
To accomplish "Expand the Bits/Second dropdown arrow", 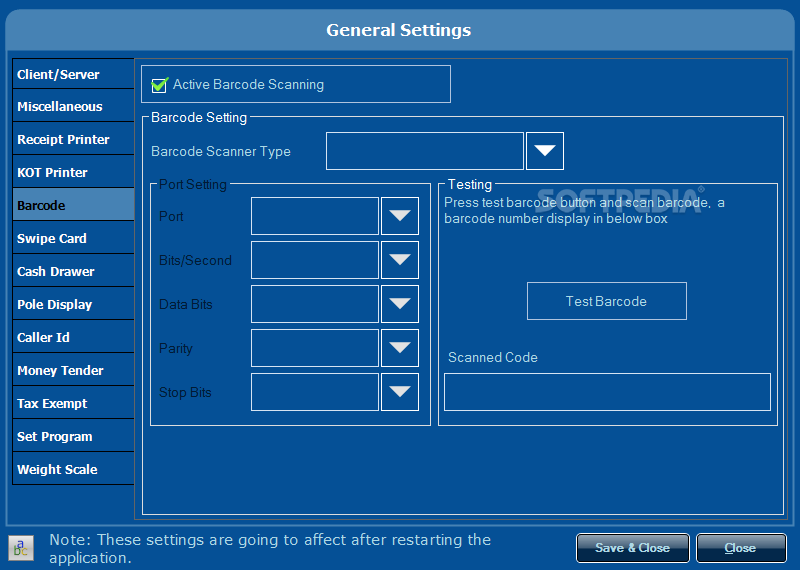I will click(x=400, y=260).
